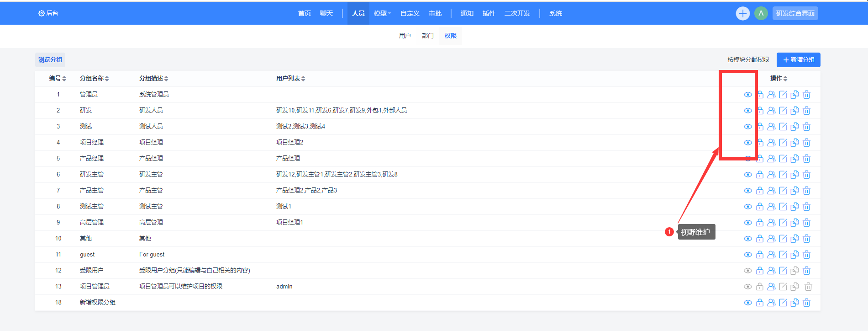
Task: Open view maintenance for 管理员 group
Action: (x=747, y=95)
